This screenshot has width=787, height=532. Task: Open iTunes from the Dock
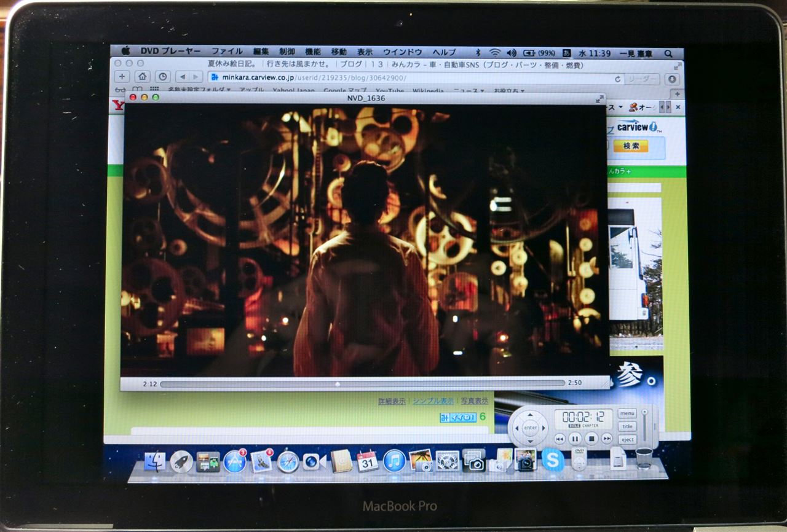[394, 461]
